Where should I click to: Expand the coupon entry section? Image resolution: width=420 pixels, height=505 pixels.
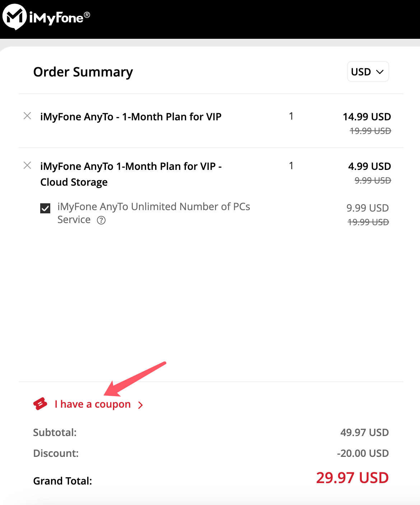93,404
